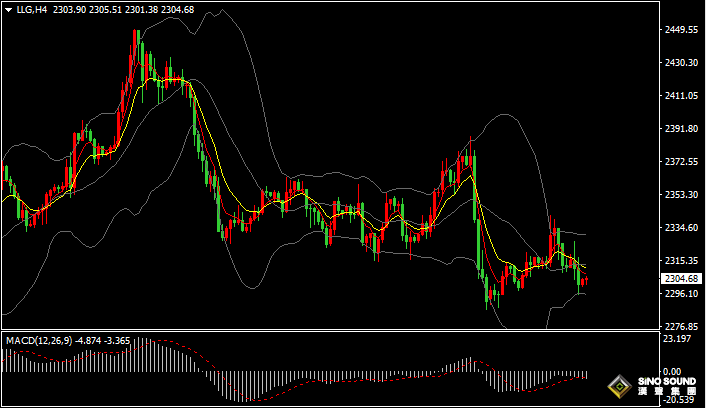Click the -20.539 MACD scale value

click(679, 400)
